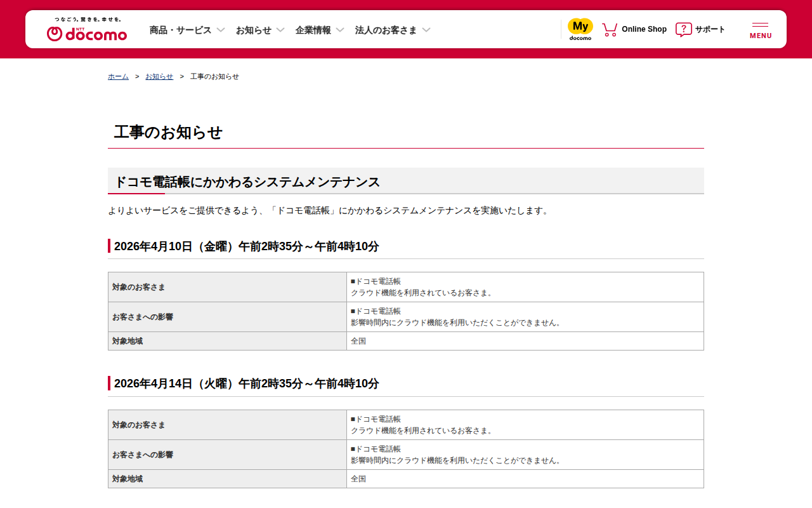The width and height of the screenshot is (812, 508).
Task: Open the Online Shop cart icon
Action: (610, 29)
